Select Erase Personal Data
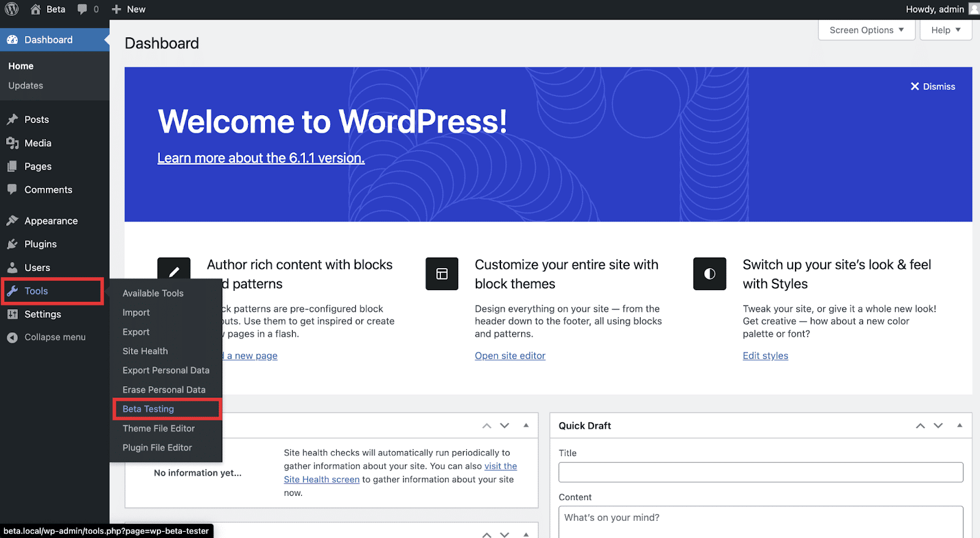The height and width of the screenshot is (538, 980). pyautogui.click(x=164, y=390)
